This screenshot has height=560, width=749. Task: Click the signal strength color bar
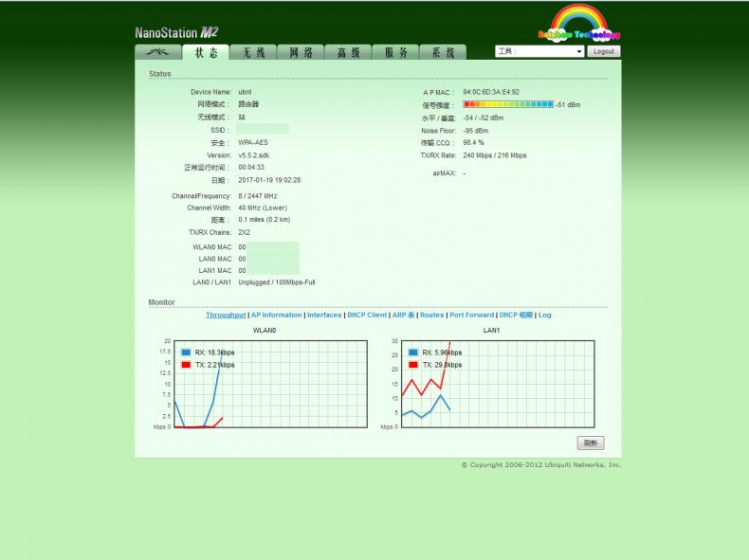(508, 104)
